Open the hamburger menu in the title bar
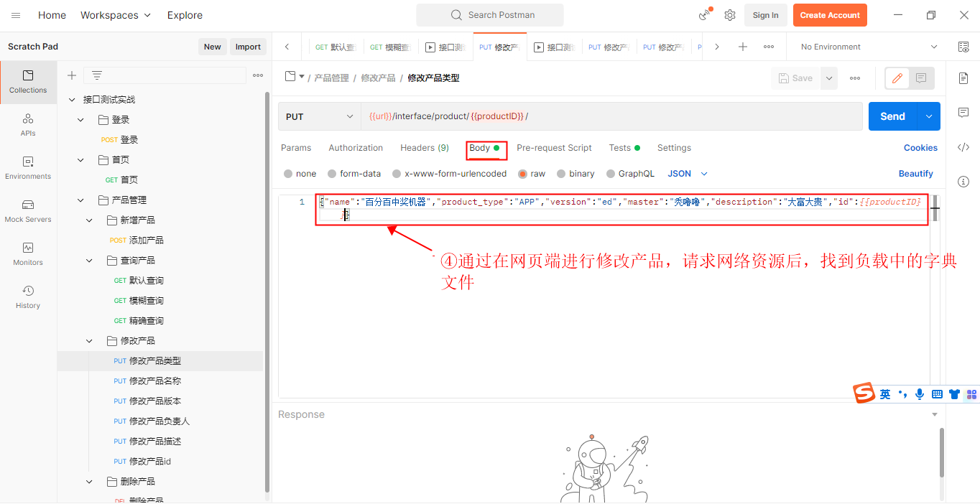The width and height of the screenshot is (980, 504). click(16, 15)
